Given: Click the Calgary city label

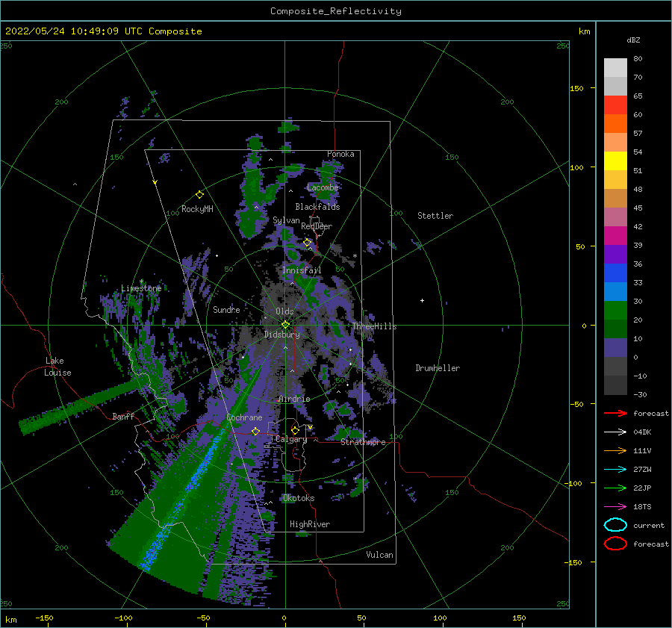Looking at the screenshot, I should point(291,439).
